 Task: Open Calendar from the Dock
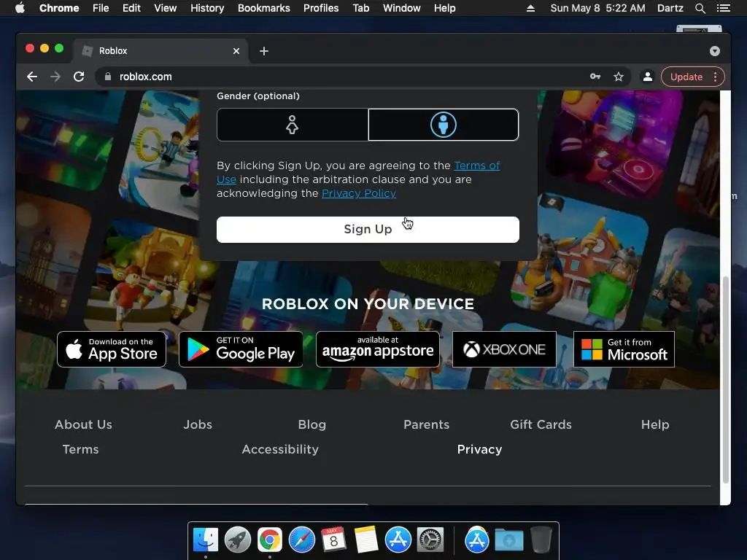click(x=333, y=540)
